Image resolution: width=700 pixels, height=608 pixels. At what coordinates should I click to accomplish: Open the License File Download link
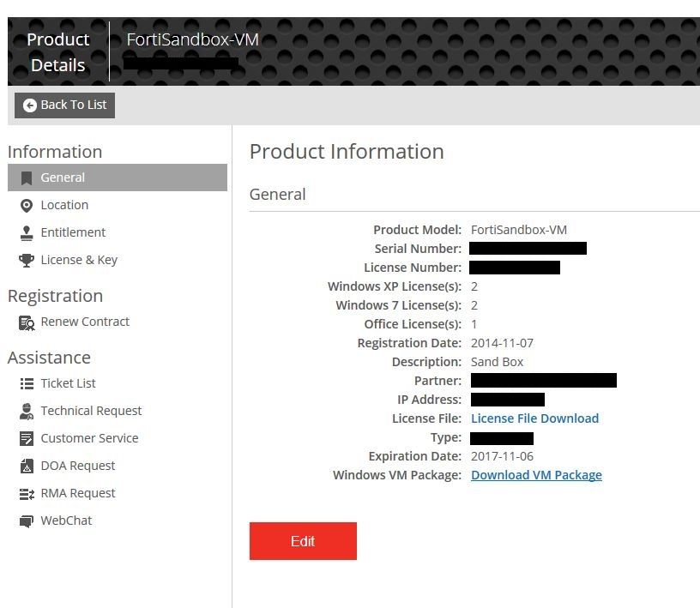pos(534,418)
